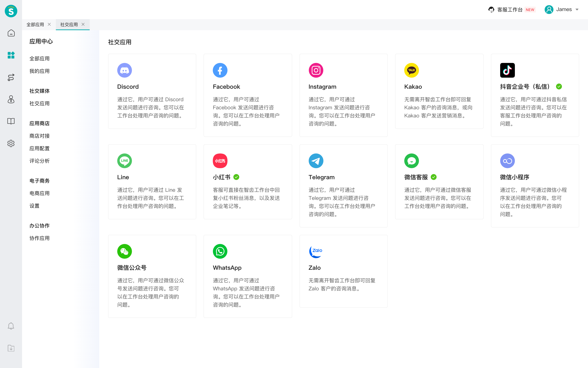
Task: Close the 社交应用 tab
Action: click(x=83, y=24)
